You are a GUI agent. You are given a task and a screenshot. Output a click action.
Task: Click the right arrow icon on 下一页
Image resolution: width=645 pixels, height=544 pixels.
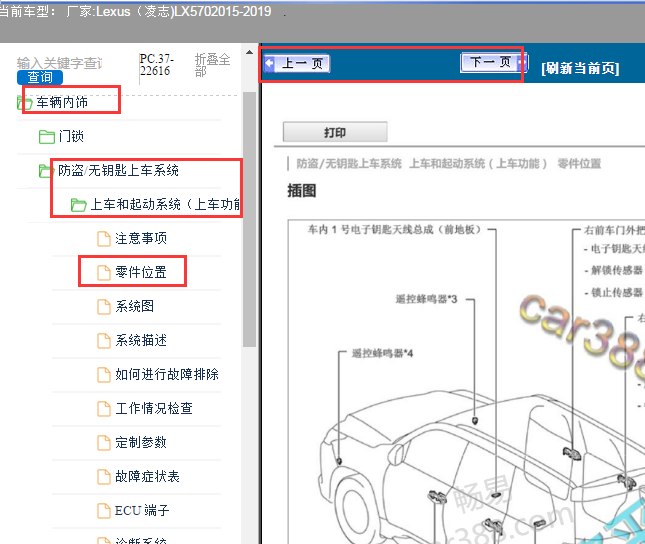pyautogui.click(x=523, y=62)
